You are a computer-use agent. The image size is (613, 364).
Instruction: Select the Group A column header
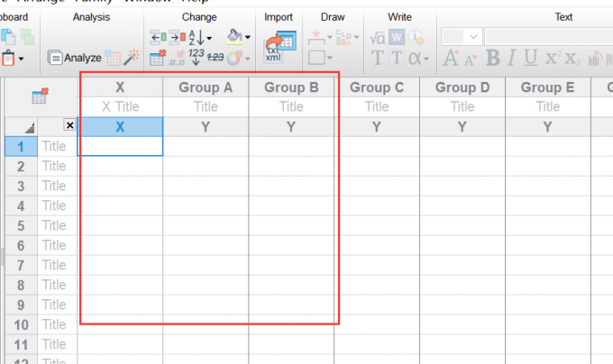(x=206, y=87)
